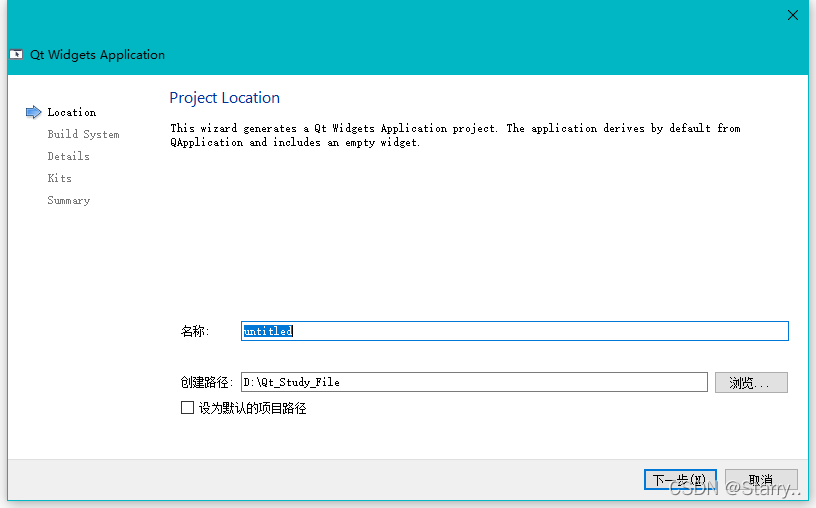Viewport: 816px width, 508px height.
Task: Select the Build System wizard step
Action: [83, 134]
